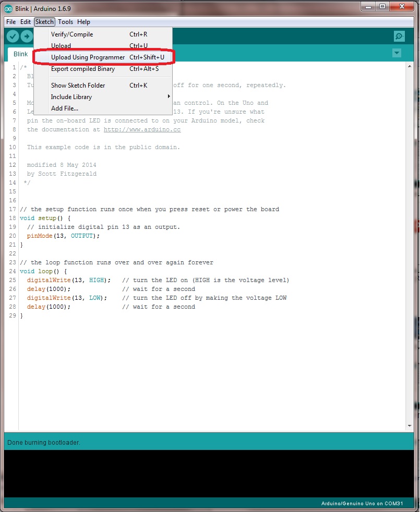This screenshot has height=512, width=420.
Task: Click the '// the loop function runs over' comment
Action: tap(116, 262)
